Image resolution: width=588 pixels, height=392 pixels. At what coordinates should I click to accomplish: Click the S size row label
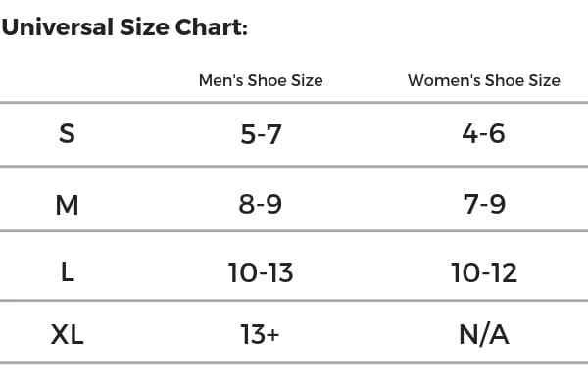(67, 134)
